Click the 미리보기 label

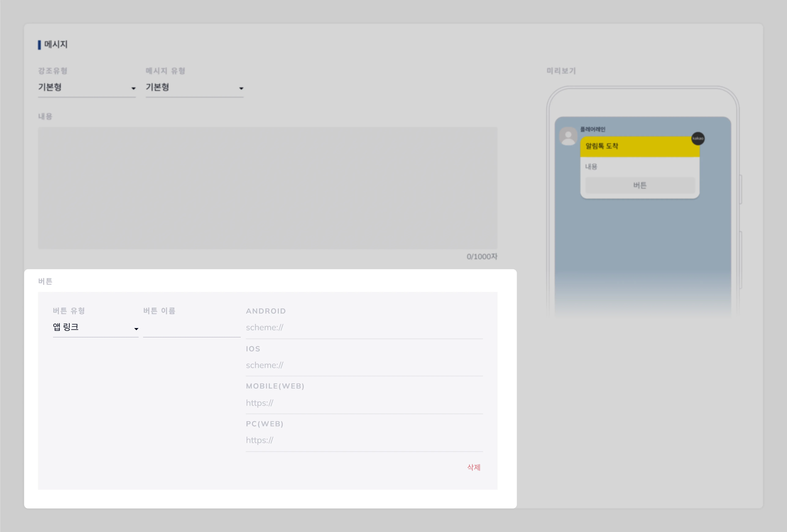click(x=561, y=71)
